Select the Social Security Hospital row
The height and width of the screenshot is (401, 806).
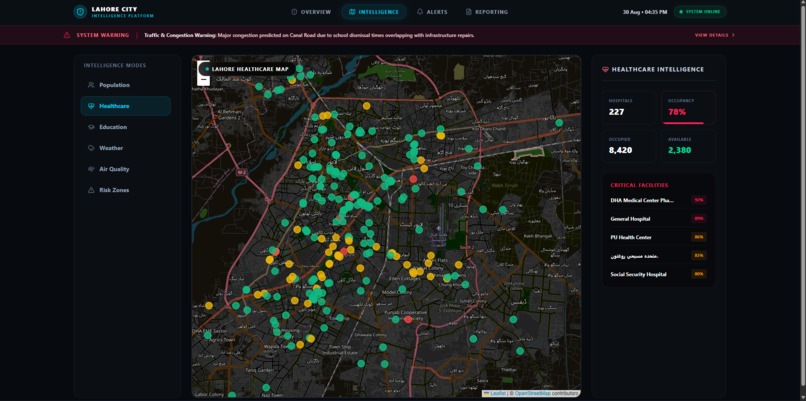point(658,274)
